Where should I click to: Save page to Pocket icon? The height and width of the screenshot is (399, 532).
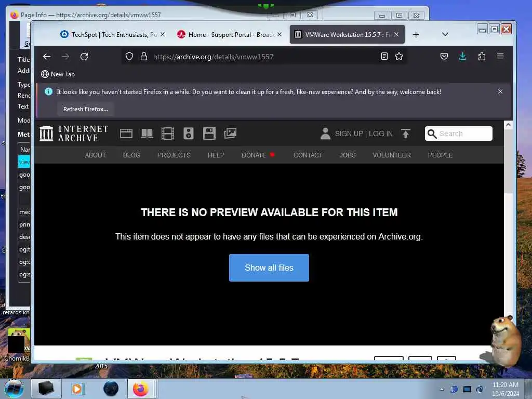click(444, 56)
